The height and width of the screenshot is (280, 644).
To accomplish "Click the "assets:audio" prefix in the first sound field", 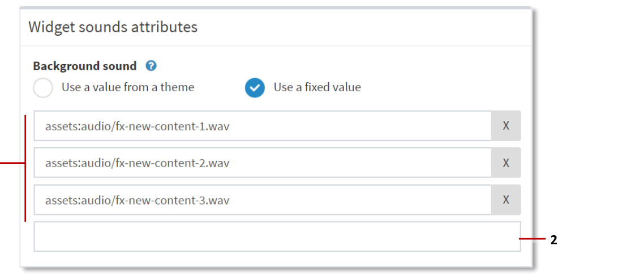I will click(x=71, y=126).
